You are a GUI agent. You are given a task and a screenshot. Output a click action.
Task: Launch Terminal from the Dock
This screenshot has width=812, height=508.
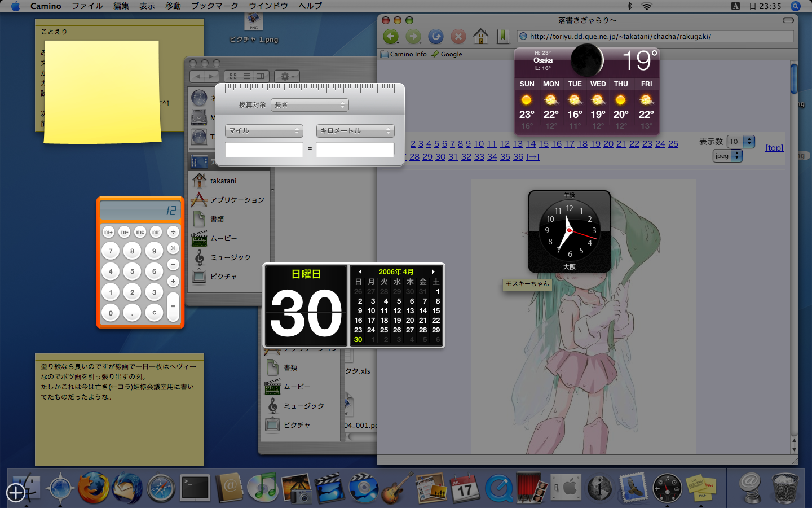coord(195,488)
